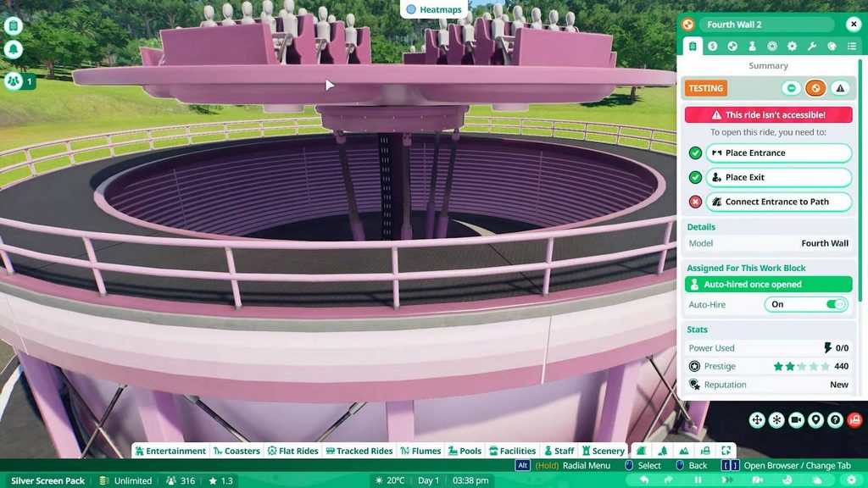
Task: Open the question mark help icon
Action: coord(835,420)
